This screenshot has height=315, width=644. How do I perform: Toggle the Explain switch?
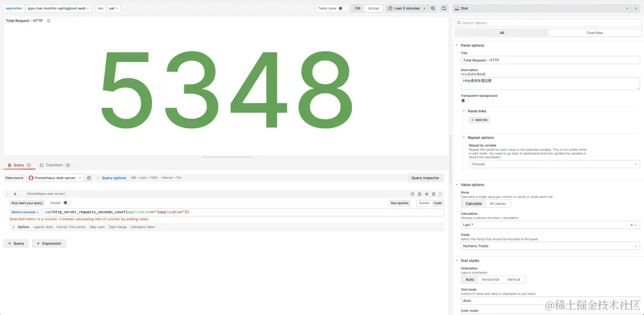tap(67, 202)
